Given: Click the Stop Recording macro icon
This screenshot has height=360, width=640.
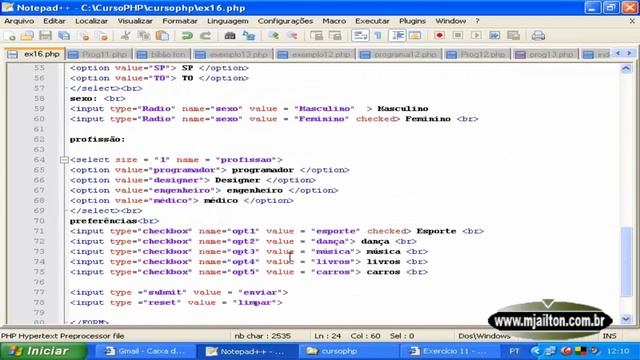Looking at the screenshot, I should coord(458,36).
